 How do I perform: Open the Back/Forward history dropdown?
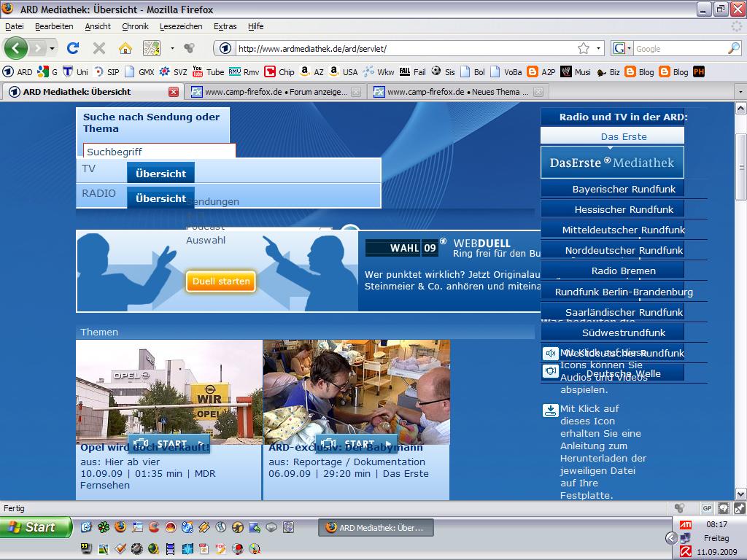point(52,48)
